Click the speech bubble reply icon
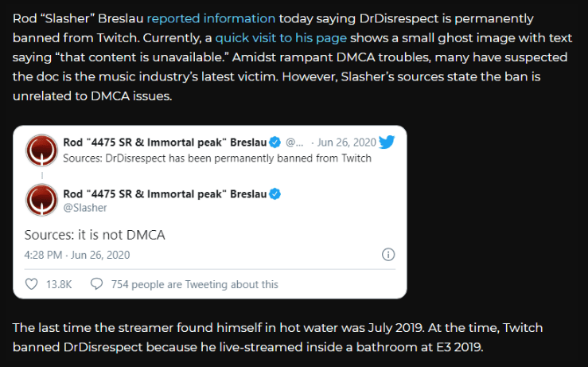 click(x=96, y=284)
